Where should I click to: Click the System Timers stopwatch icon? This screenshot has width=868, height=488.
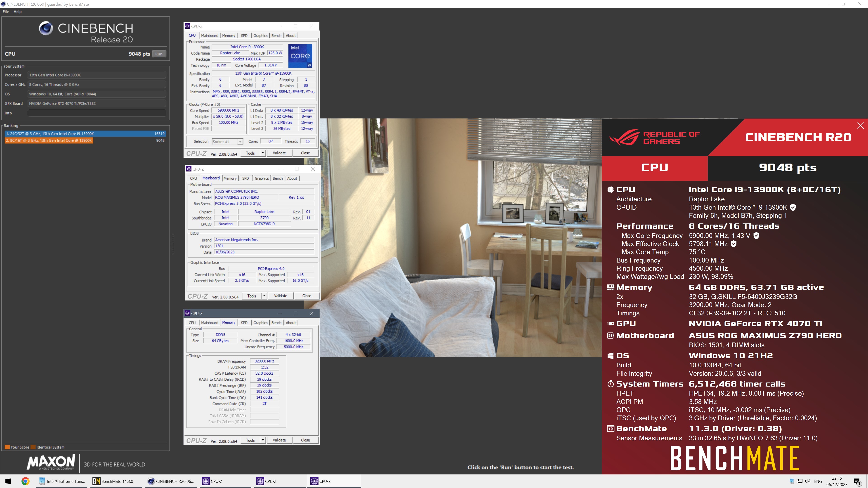pos(610,384)
